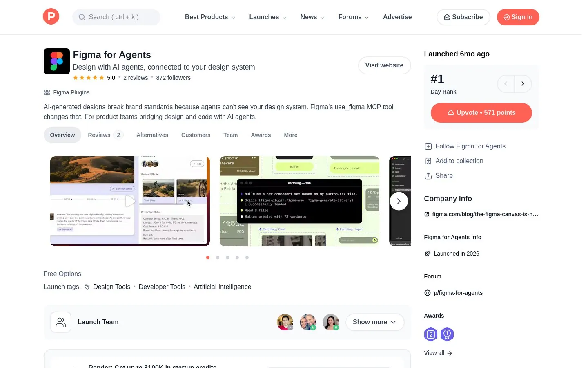Expand the Launches dropdown menu

click(x=267, y=17)
